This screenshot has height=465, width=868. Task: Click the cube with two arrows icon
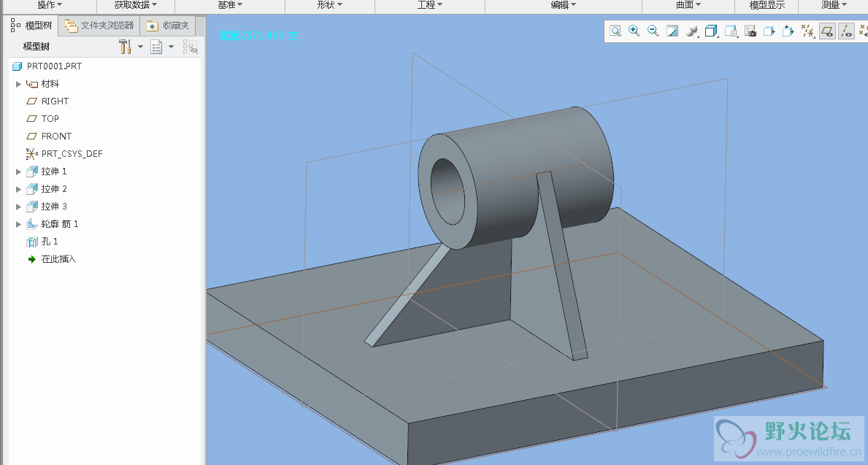(788, 31)
